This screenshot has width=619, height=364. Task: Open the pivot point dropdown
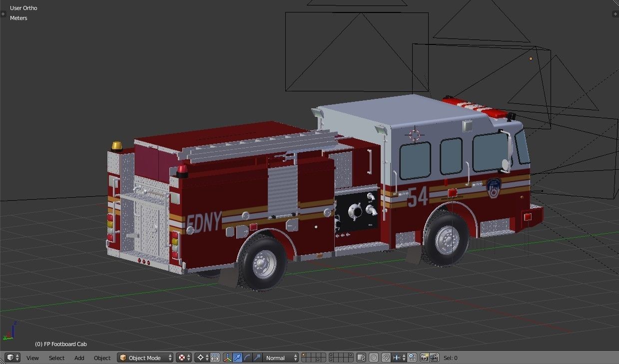click(x=202, y=358)
